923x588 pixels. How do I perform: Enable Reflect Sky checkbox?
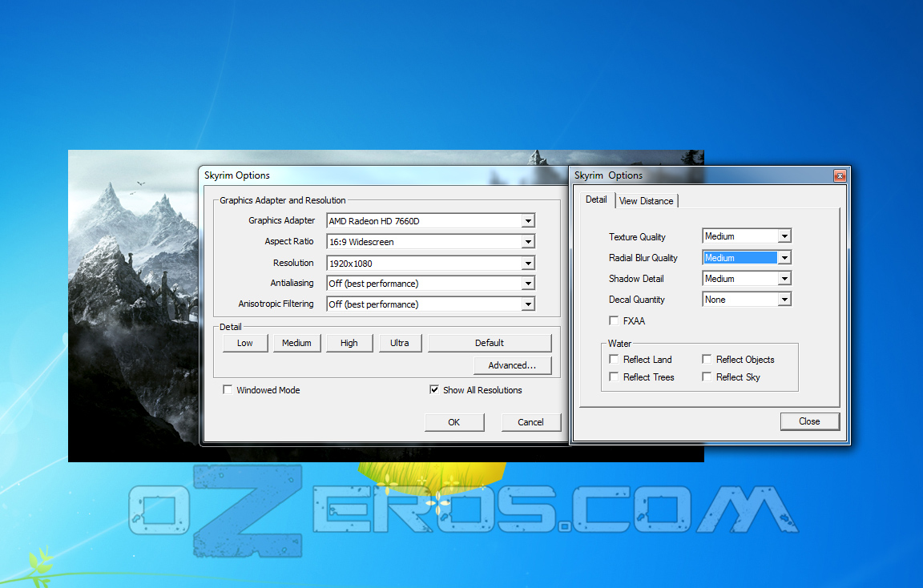[707, 377]
